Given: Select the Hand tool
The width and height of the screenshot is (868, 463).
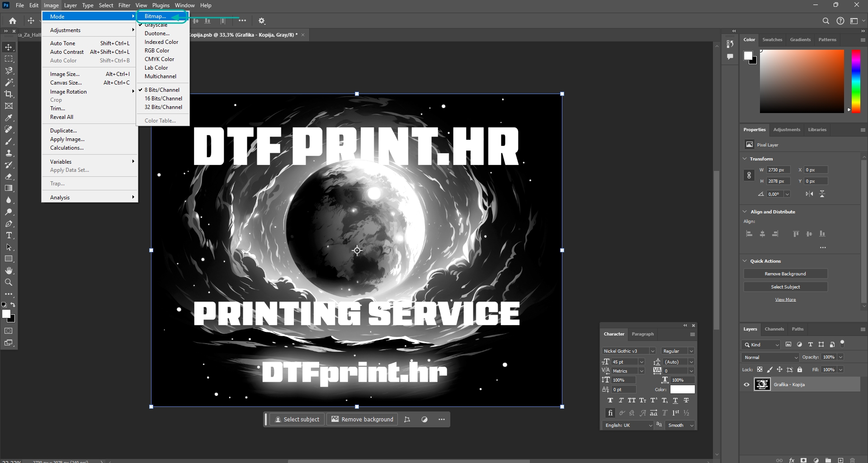Looking at the screenshot, I should tap(9, 270).
